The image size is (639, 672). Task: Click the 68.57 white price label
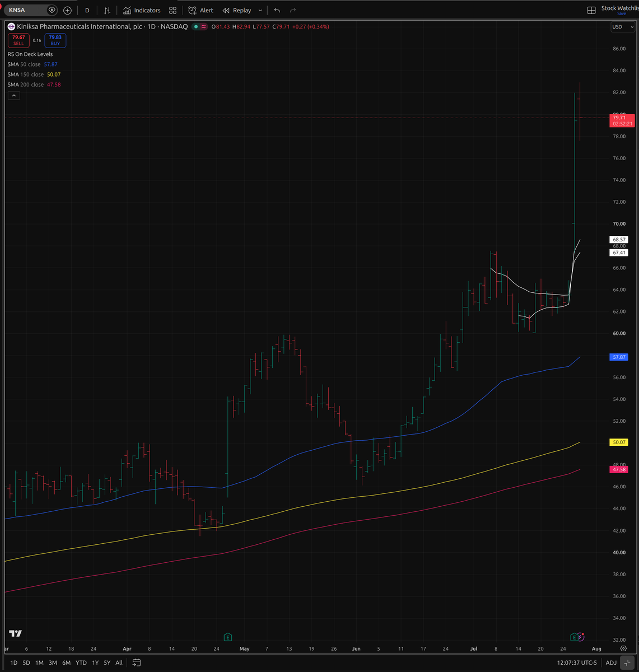point(619,239)
